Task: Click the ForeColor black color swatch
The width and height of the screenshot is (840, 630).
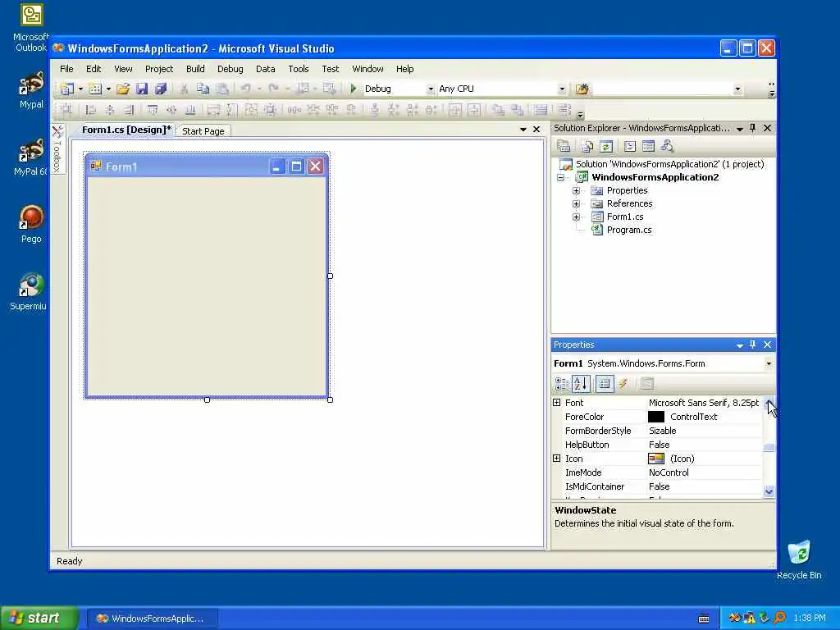Action: 656,417
